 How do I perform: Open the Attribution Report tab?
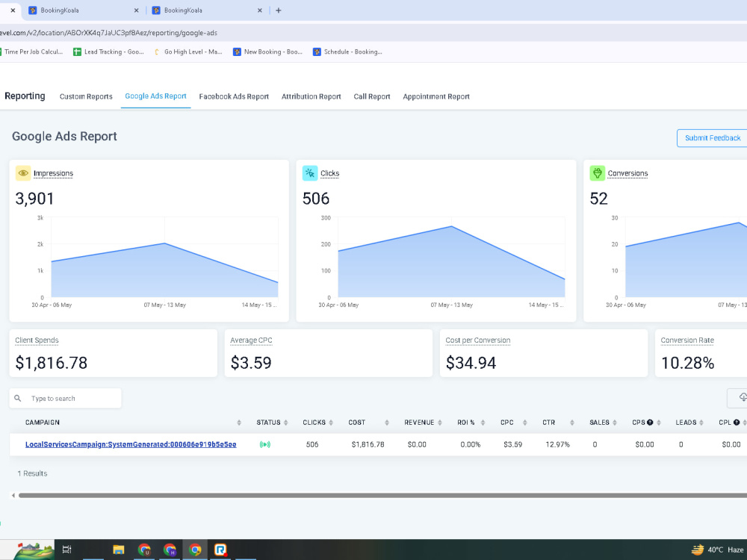coord(311,96)
